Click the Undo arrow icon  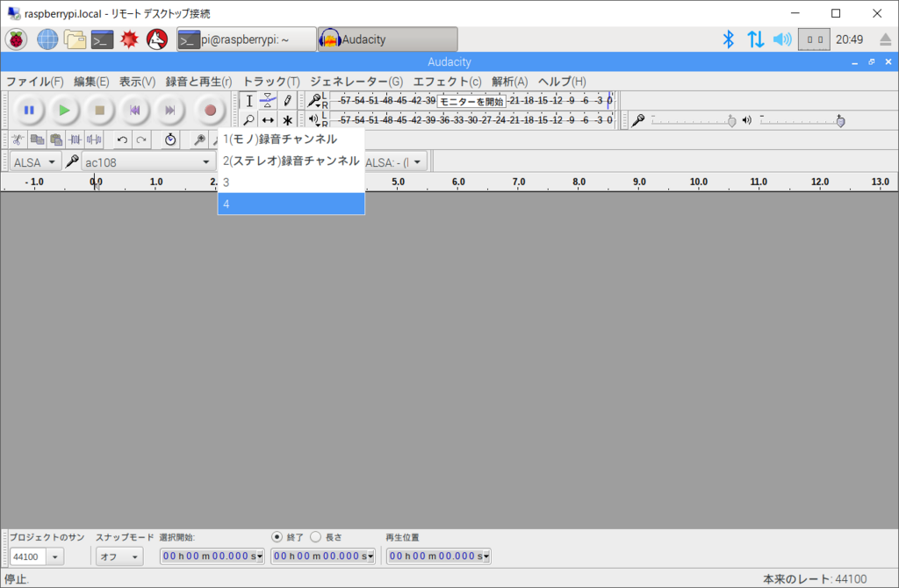[122, 140]
